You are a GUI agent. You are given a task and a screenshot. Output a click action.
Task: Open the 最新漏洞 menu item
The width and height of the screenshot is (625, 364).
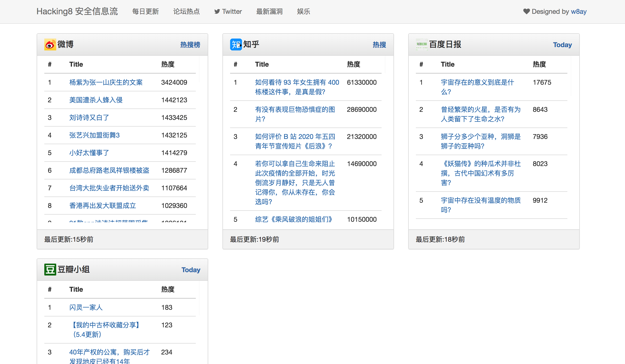point(269,12)
